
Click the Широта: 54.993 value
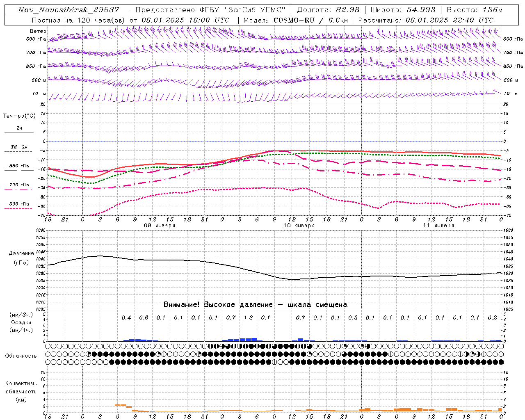click(x=403, y=10)
